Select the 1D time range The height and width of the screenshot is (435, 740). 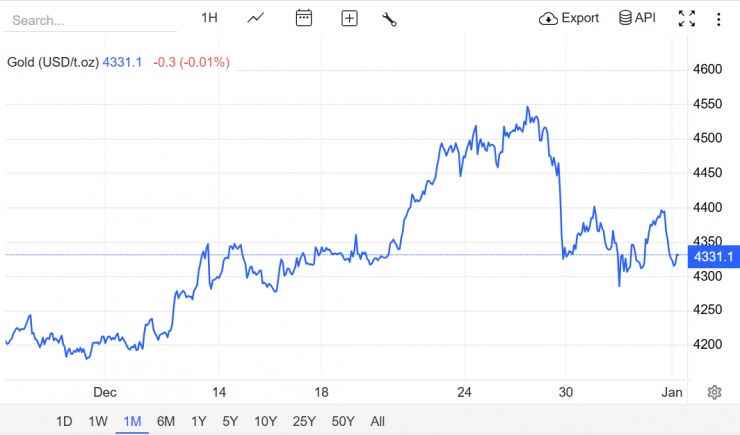[64, 421]
